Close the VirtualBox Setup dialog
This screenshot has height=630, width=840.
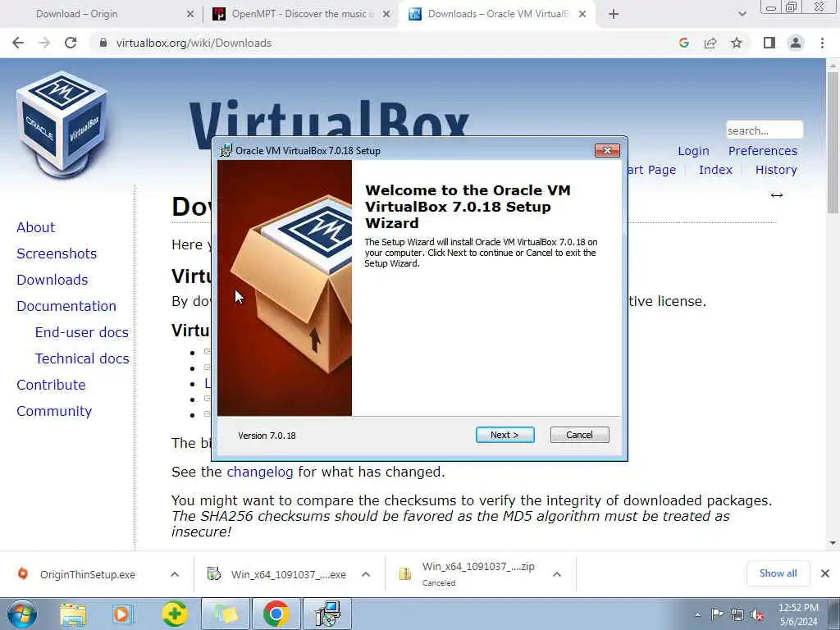(607, 151)
